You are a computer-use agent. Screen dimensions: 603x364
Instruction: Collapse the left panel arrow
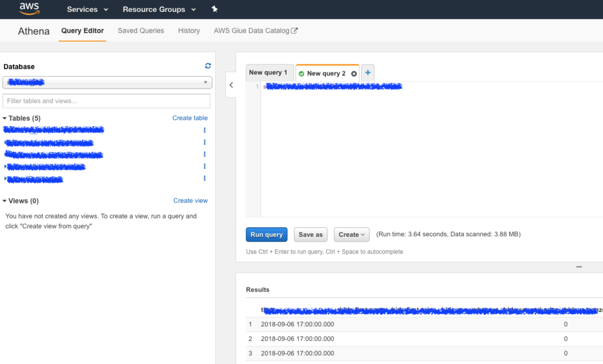pos(231,85)
